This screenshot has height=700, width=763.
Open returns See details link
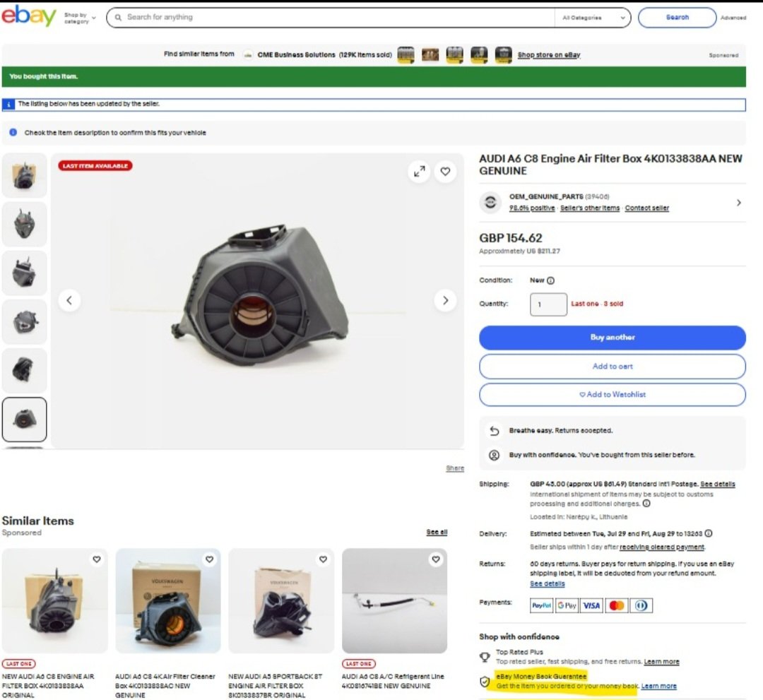[x=548, y=583]
